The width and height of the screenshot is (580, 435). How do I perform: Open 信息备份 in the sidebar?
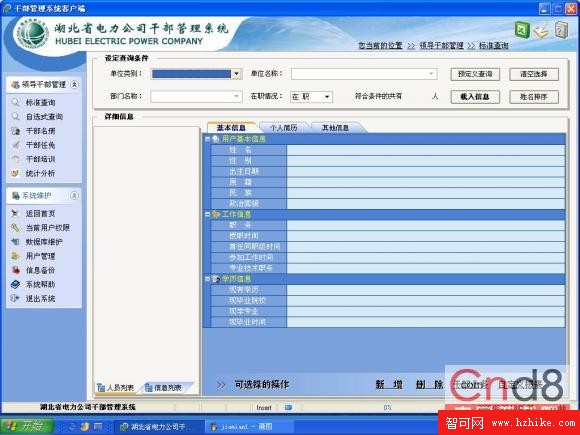40,270
